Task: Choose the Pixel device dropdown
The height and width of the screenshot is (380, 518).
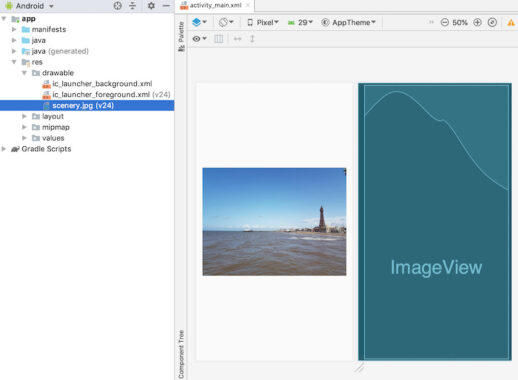Action: 263,22
